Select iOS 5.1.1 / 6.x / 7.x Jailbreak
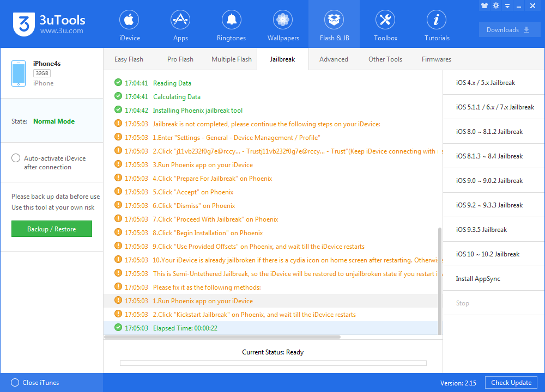This screenshot has width=545, height=392. coord(494,107)
